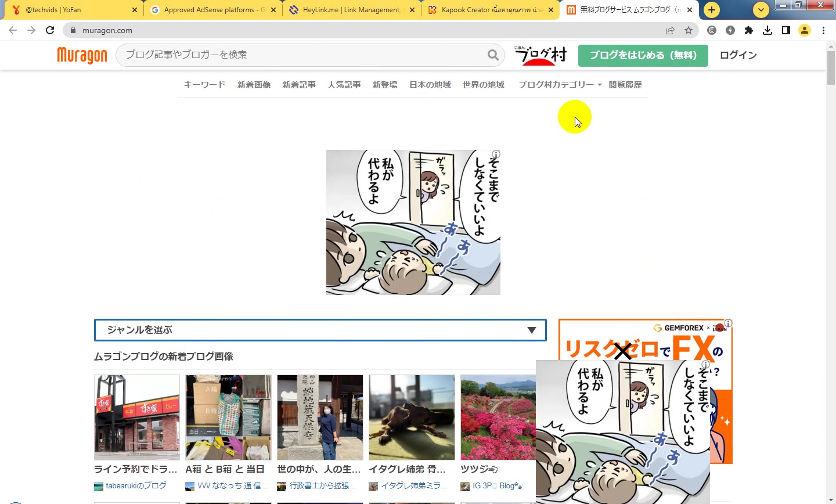Screen dimensions: 836x504
Task: Click the magnifier search icon in Muragon searchbar
Action: click(493, 55)
